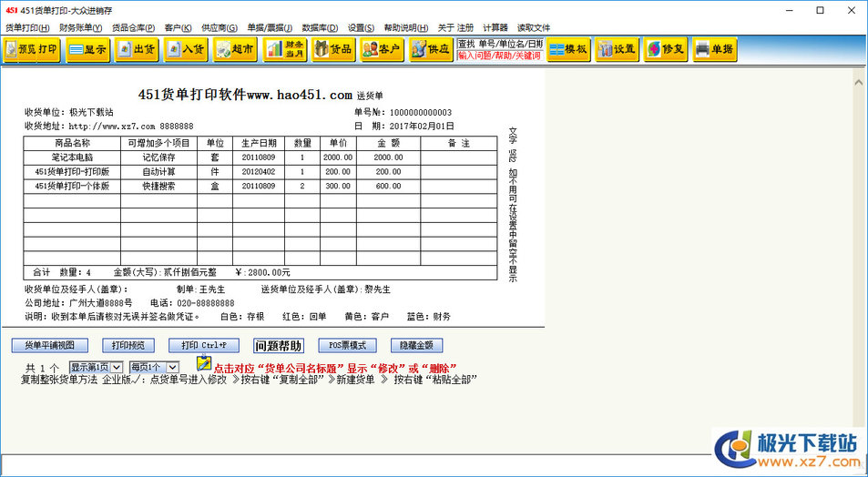Screen dimensions: 868x477
Task: Click the 600.00 amount cell
Action: click(x=388, y=186)
